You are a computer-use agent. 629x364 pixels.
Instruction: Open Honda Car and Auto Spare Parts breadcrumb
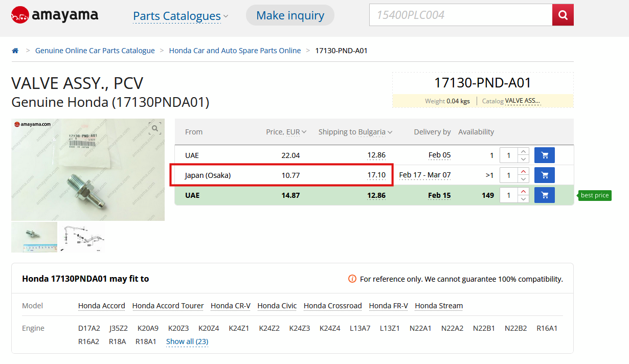click(x=235, y=51)
